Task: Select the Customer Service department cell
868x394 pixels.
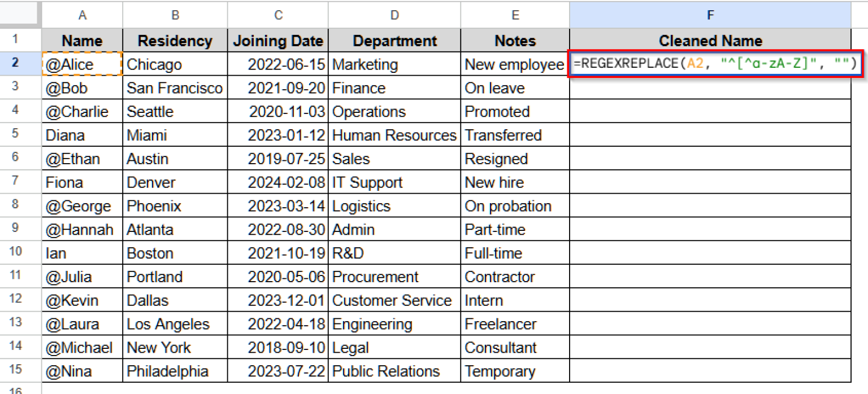Action: [x=394, y=300]
